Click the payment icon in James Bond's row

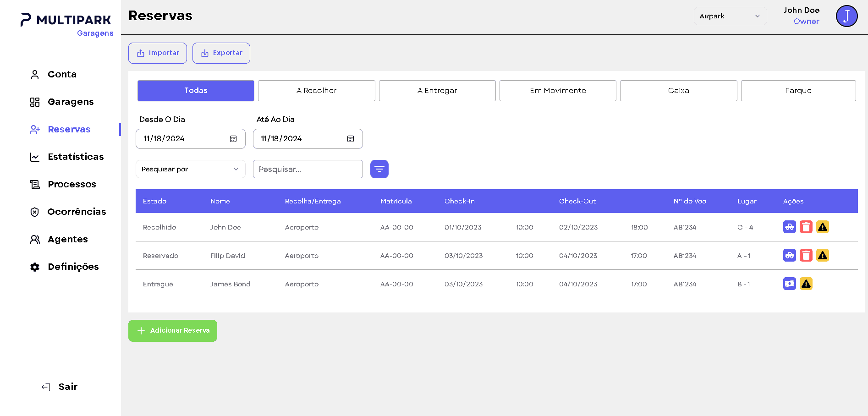[x=789, y=284]
